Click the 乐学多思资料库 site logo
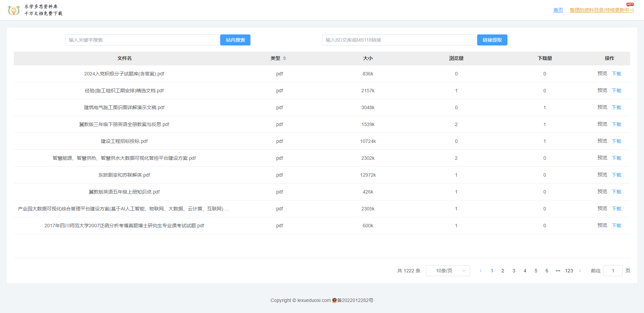This screenshot has width=644, height=313. coord(35,10)
